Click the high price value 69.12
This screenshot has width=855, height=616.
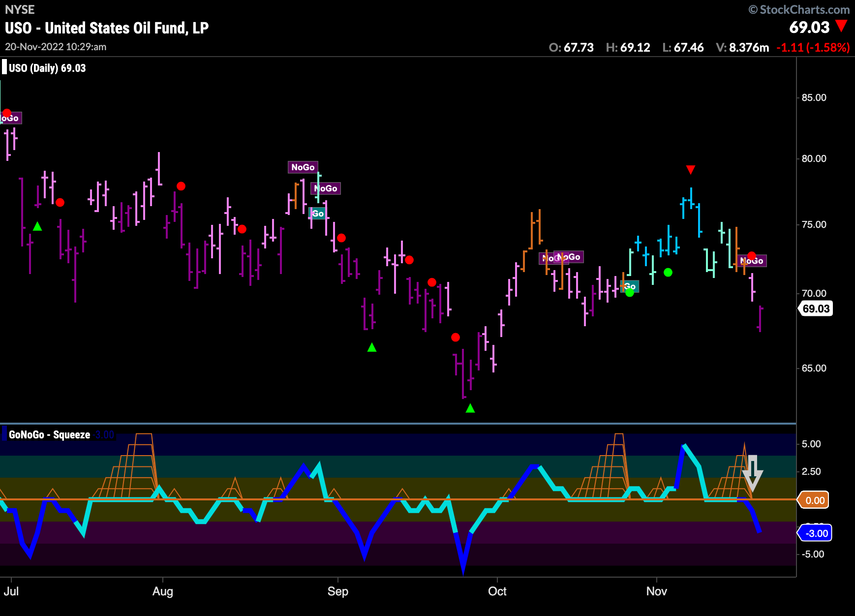click(635, 47)
